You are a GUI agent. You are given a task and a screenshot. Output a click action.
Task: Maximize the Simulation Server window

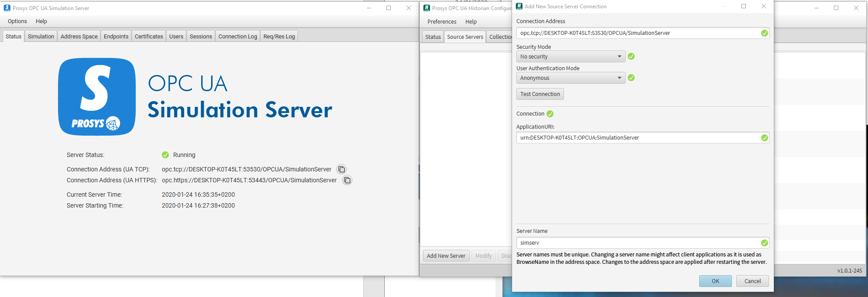click(x=389, y=8)
